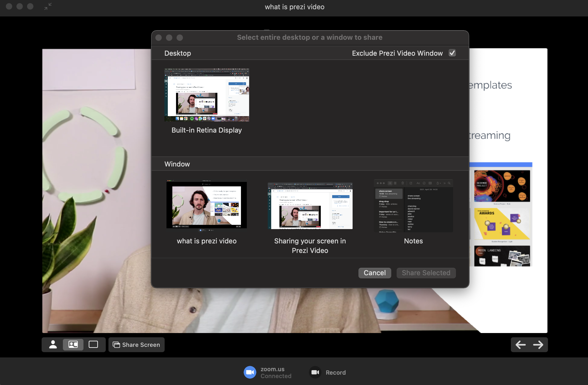Viewport: 588px width, 385px height.
Task: Click the zoom.us Connected status icon
Action: tap(249, 372)
